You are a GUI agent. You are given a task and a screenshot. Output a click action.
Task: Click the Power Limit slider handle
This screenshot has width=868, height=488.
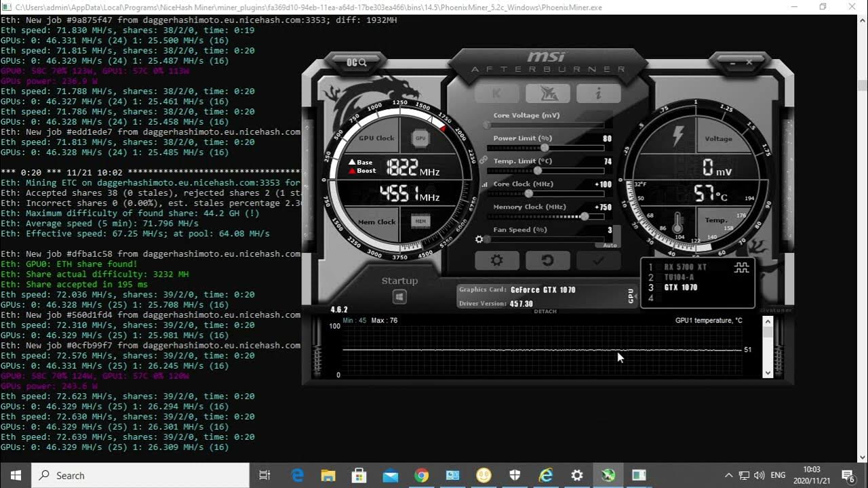(x=545, y=148)
